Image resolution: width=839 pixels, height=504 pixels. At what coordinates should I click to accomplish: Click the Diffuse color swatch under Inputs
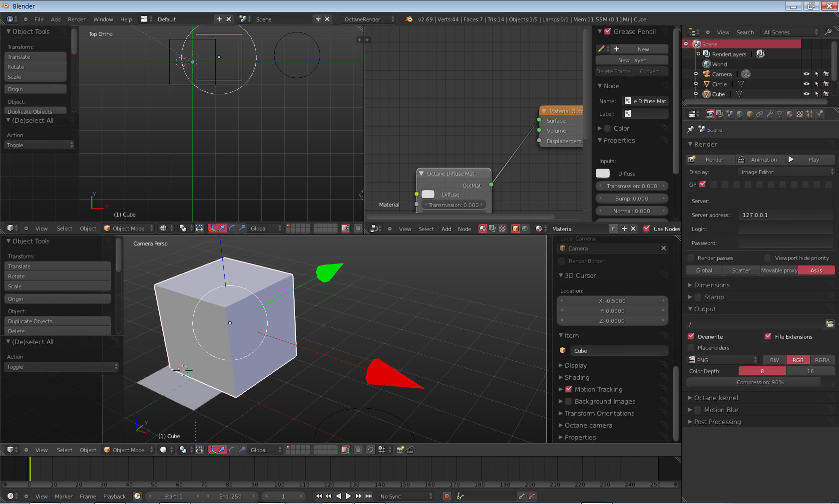[x=603, y=173]
